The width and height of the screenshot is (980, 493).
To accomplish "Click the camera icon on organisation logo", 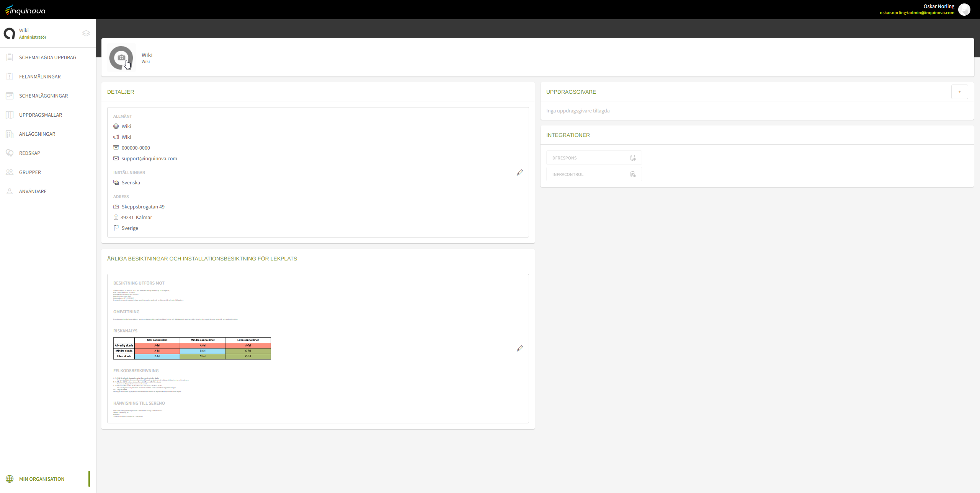I will click(x=121, y=57).
